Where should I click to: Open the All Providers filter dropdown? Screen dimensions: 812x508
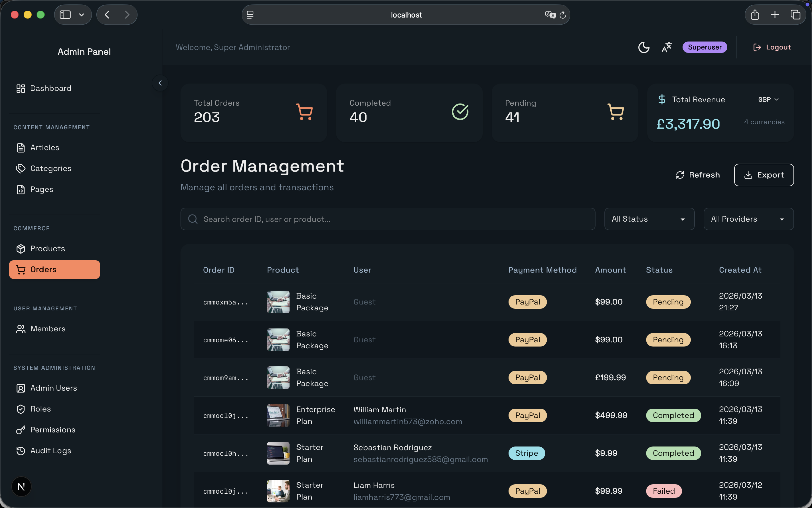click(748, 219)
